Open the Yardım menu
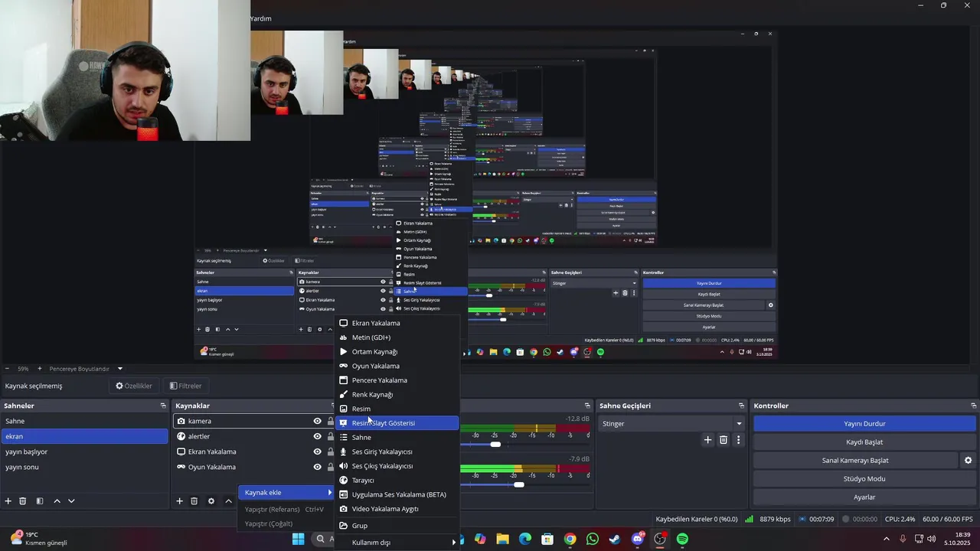This screenshot has height=551, width=980. click(261, 18)
